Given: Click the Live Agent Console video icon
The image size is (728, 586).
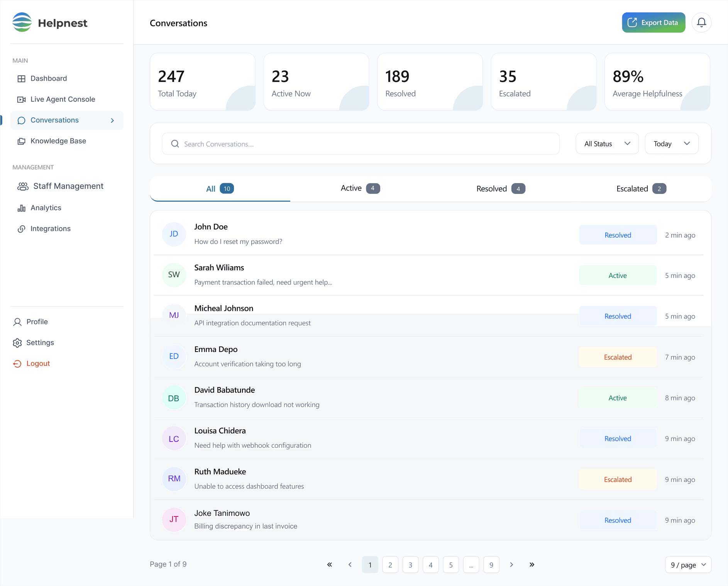Looking at the screenshot, I should [22, 100].
